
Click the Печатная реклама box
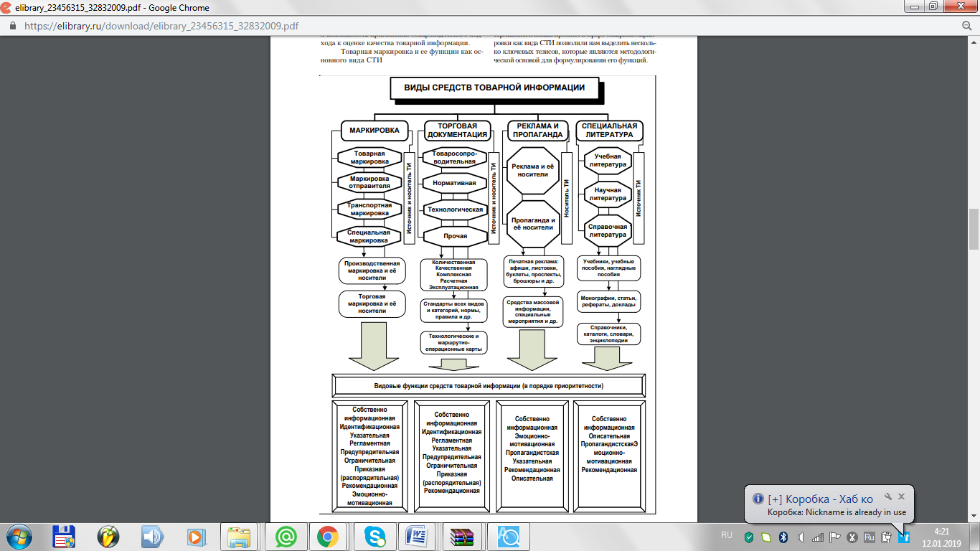point(532,272)
